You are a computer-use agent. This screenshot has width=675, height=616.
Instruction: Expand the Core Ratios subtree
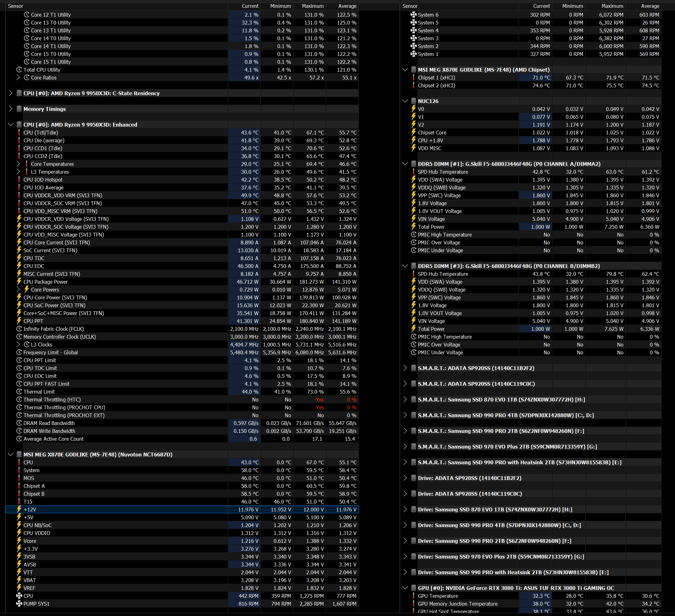[x=19, y=78]
